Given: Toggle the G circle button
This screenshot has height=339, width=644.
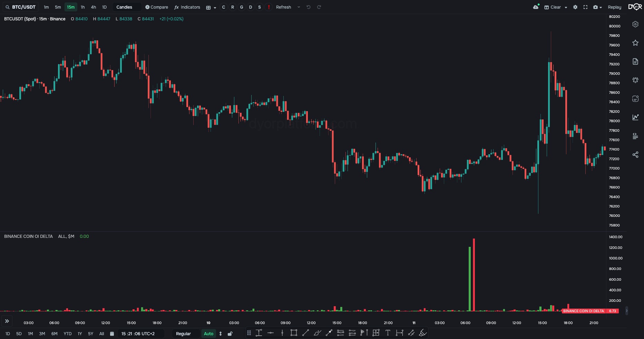Looking at the screenshot, I should (242, 7).
